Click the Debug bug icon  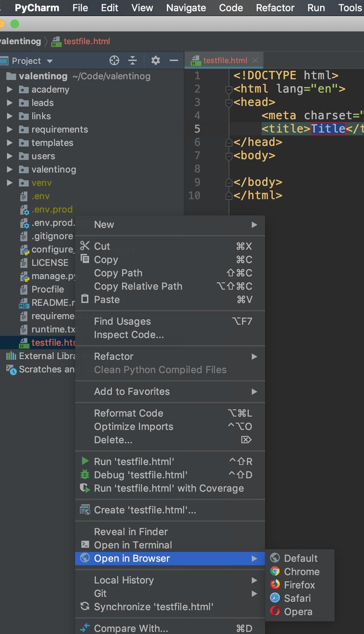click(x=85, y=474)
